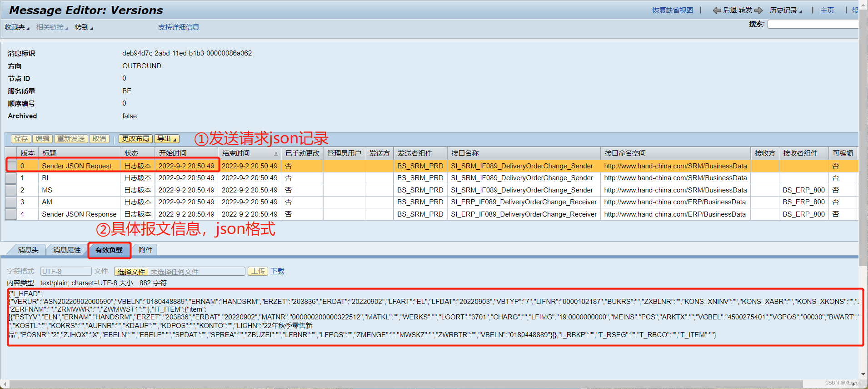Click the 编辑 button
The height and width of the screenshot is (389, 868).
(x=43, y=139)
